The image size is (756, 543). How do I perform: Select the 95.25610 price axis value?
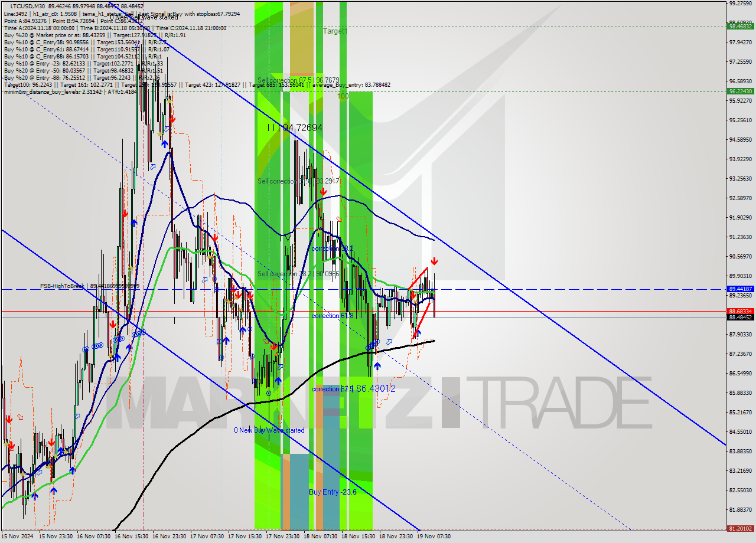741,120
